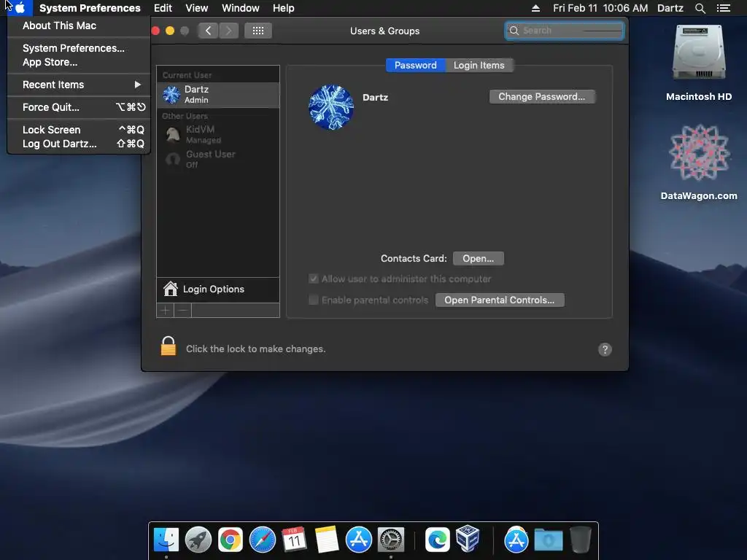Select Guest User in list
Image resolution: width=747 pixels, height=560 pixels.
218,159
